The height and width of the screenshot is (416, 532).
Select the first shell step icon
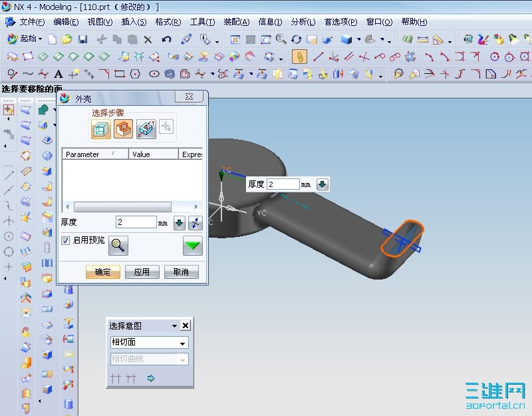click(x=101, y=129)
